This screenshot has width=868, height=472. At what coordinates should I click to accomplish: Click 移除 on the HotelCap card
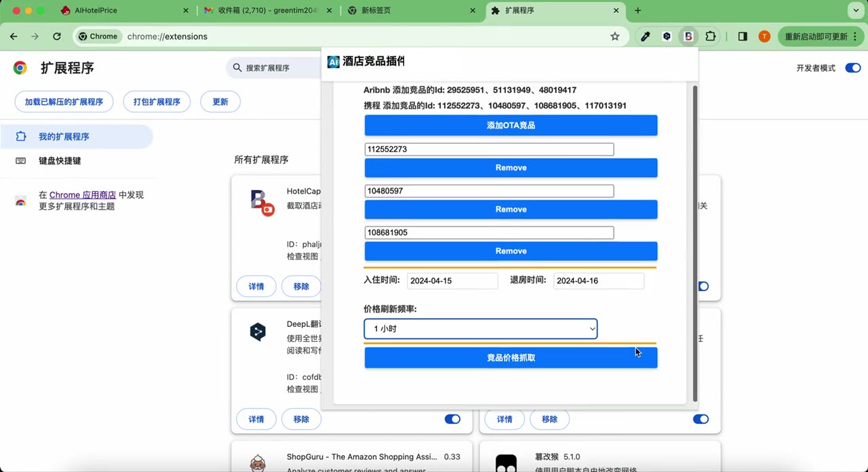coord(302,286)
